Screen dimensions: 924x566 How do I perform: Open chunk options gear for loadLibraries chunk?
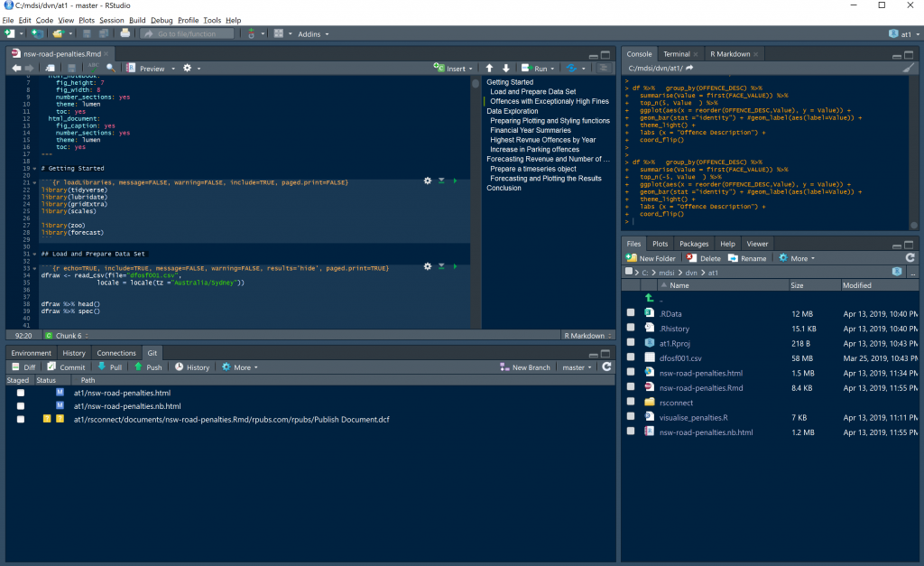pos(428,181)
